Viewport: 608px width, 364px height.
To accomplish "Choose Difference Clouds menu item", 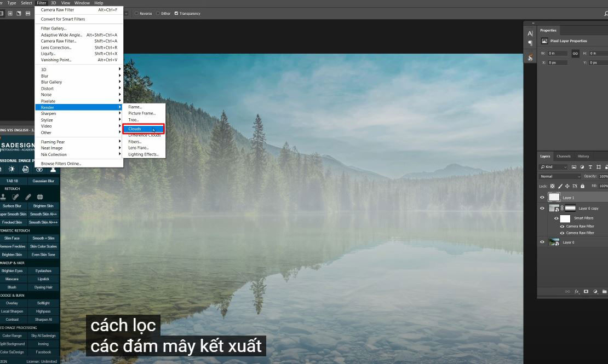I will [144, 135].
